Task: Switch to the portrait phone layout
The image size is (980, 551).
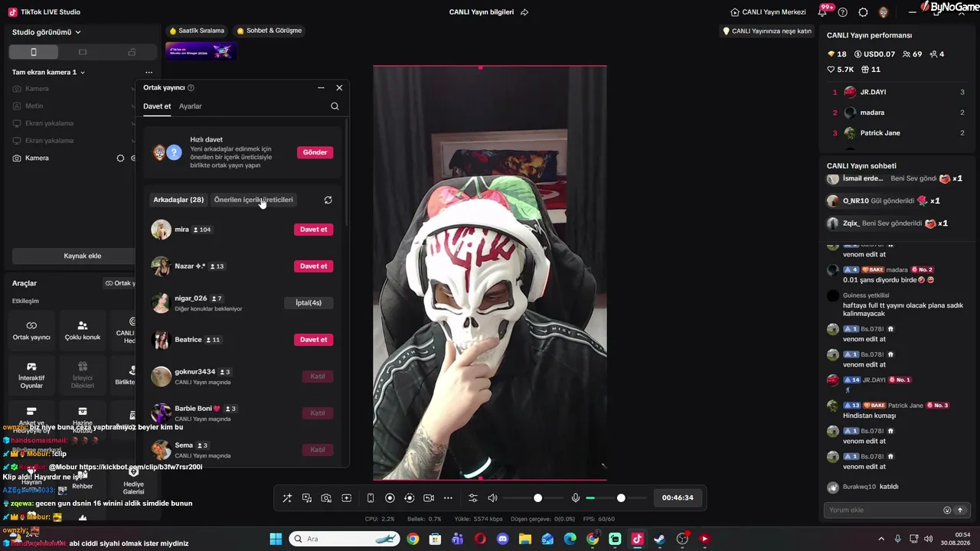Action: [34, 52]
